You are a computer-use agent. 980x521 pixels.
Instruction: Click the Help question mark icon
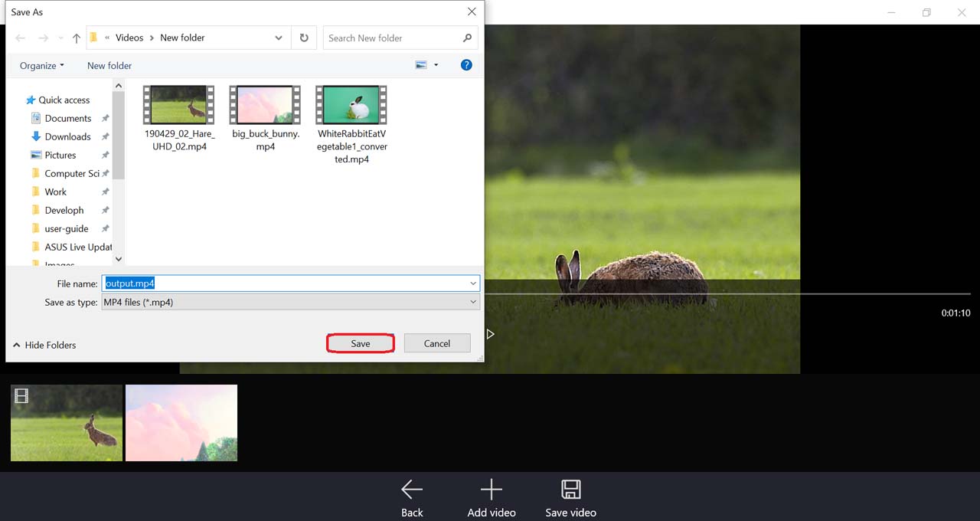coord(466,65)
